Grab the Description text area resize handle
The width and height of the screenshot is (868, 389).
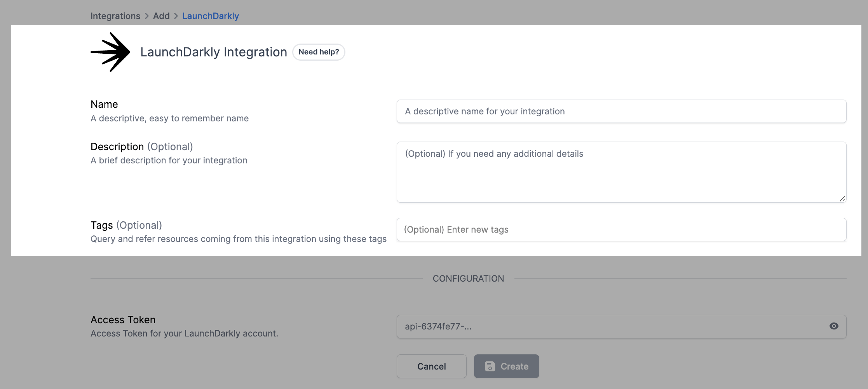pyautogui.click(x=842, y=198)
